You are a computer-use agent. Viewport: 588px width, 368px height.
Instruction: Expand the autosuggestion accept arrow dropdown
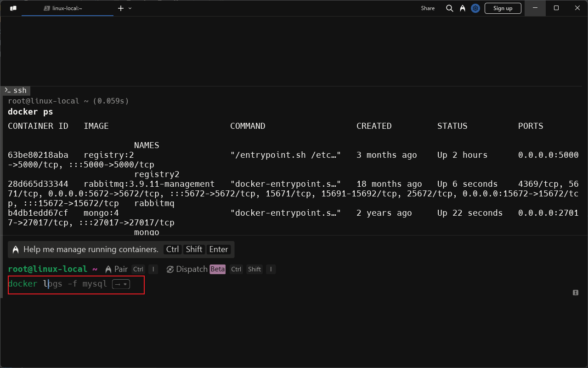[x=121, y=284]
